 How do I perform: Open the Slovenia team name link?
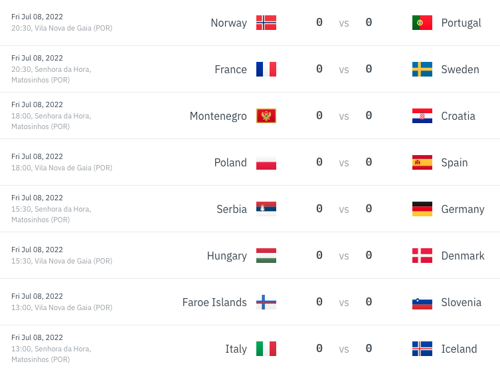pyautogui.click(x=461, y=302)
